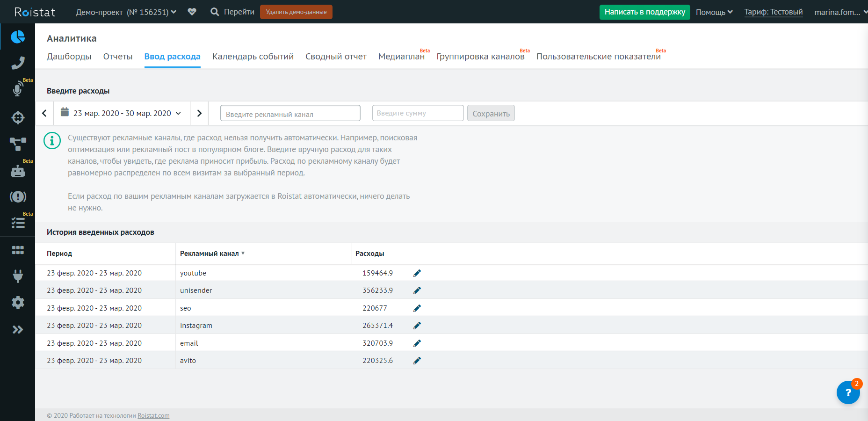Switch to the Дашборды tab
Screen dimensions: 868x421
click(x=69, y=57)
